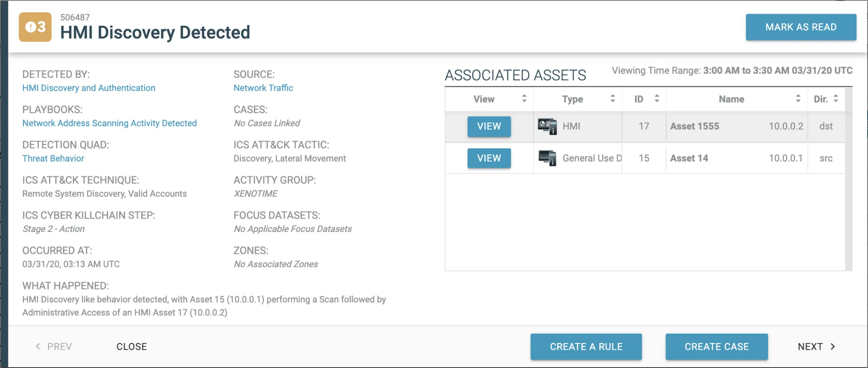The height and width of the screenshot is (368, 868).
Task: Click notification ID 506487
Action: coord(75,17)
